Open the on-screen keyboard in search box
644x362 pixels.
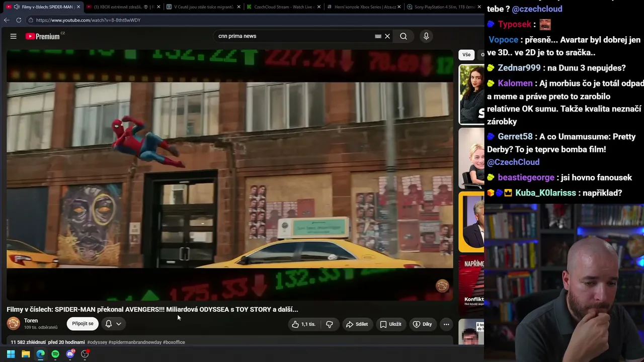click(378, 36)
